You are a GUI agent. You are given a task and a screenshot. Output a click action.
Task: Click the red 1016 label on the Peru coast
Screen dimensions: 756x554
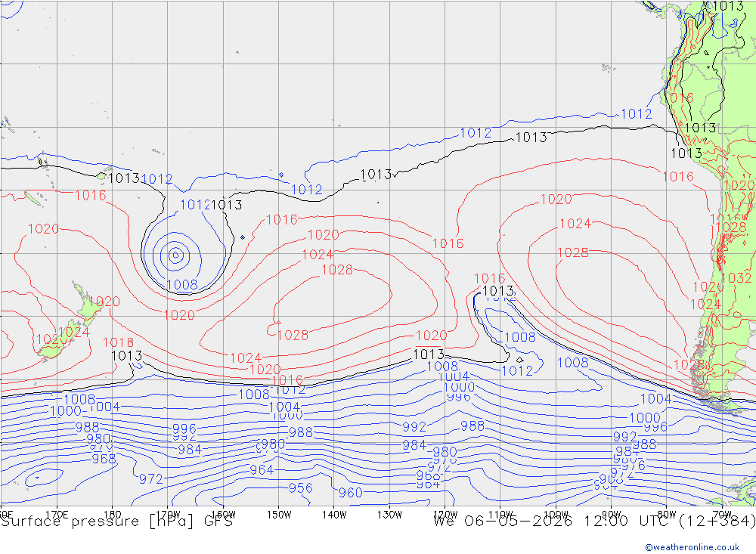[678, 98]
